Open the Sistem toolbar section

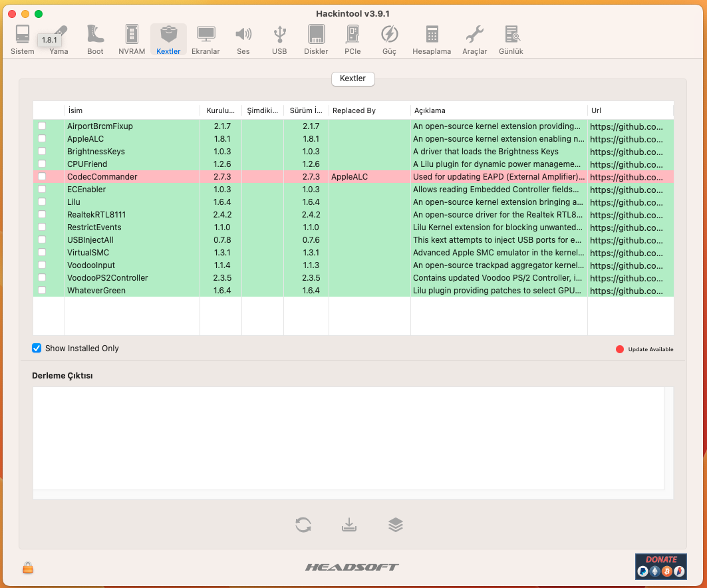click(22, 40)
